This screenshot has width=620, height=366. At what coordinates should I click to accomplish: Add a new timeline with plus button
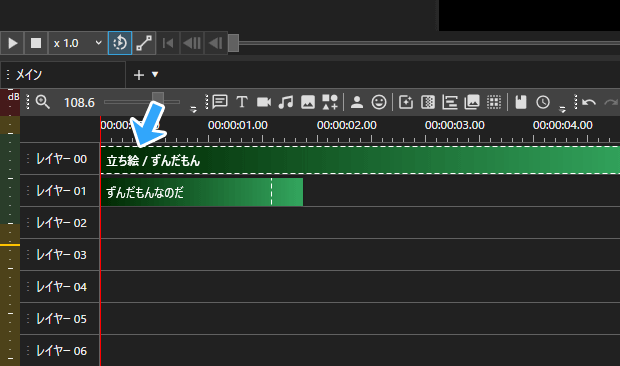click(139, 75)
